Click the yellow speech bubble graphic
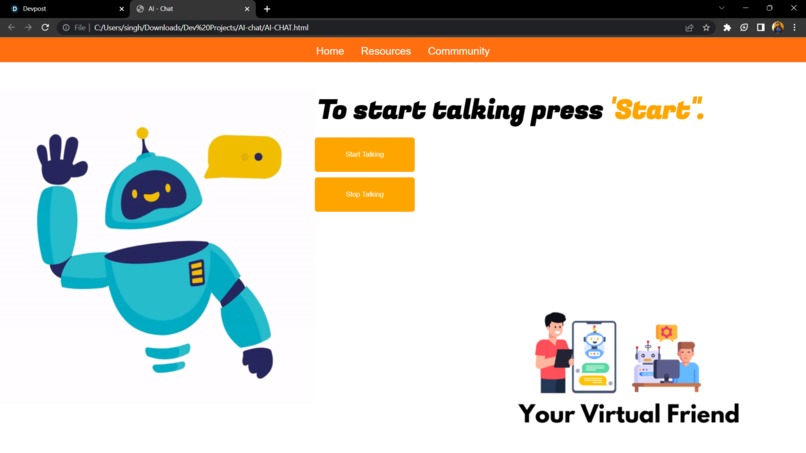The width and height of the screenshot is (806, 453). [x=243, y=156]
